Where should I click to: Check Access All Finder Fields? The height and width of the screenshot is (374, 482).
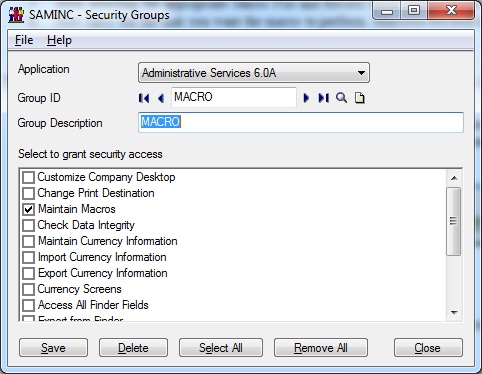pyautogui.click(x=28, y=305)
